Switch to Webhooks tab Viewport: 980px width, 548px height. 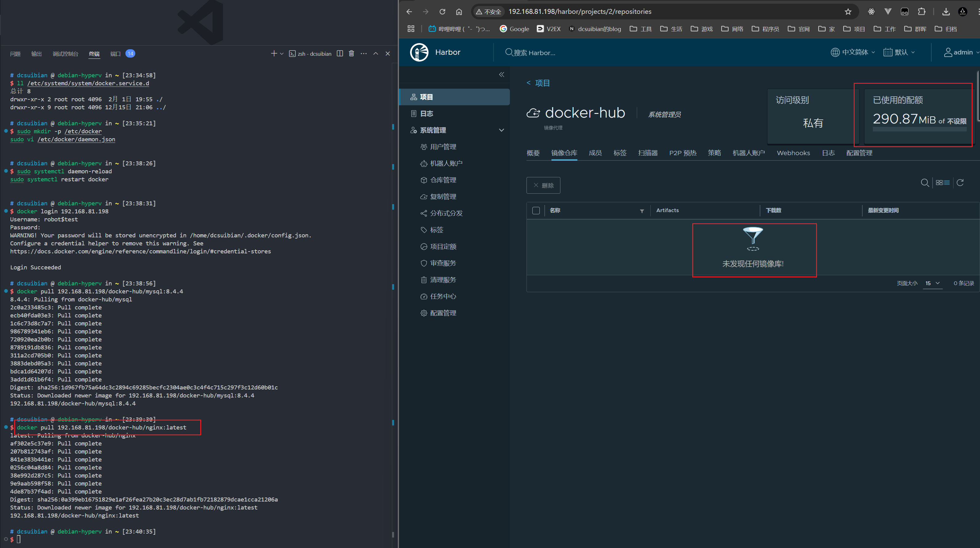click(793, 153)
